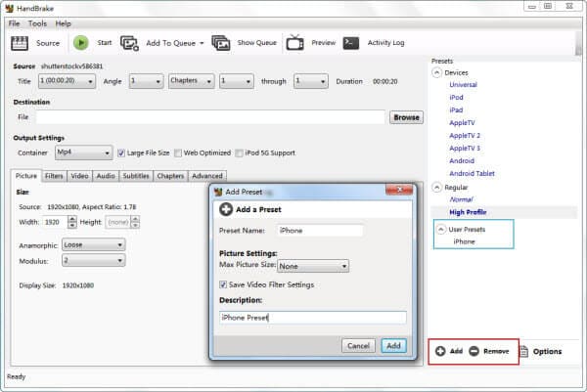Close the Add Preset dialog
This screenshot has width=587, height=392.
tap(399, 190)
